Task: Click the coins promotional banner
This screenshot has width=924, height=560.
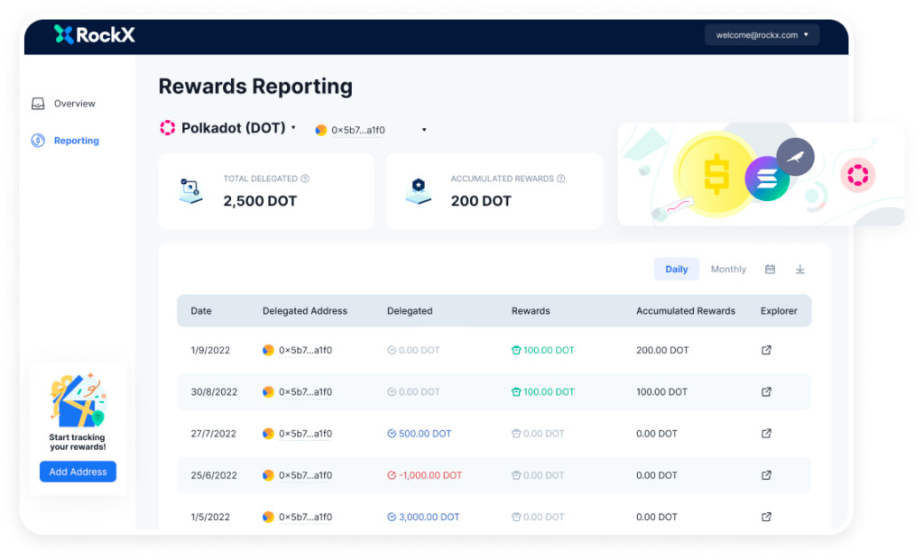Action: [761, 174]
